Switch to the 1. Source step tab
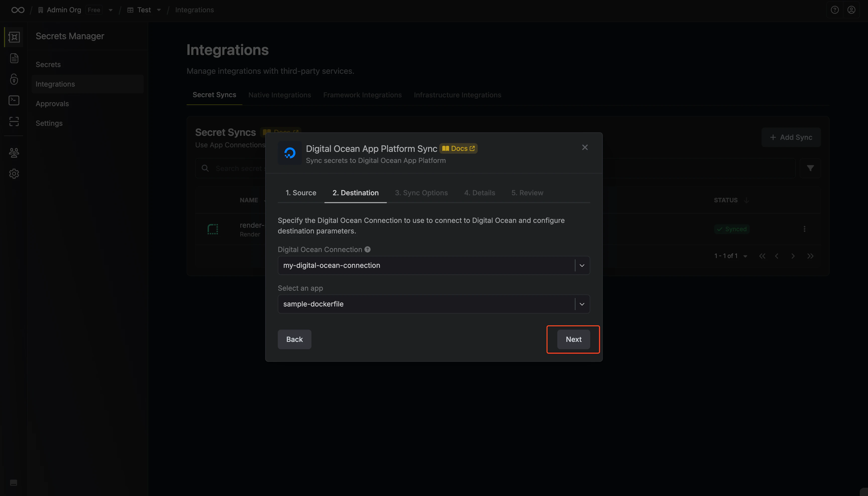Image resolution: width=868 pixels, height=496 pixels. pos(301,193)
